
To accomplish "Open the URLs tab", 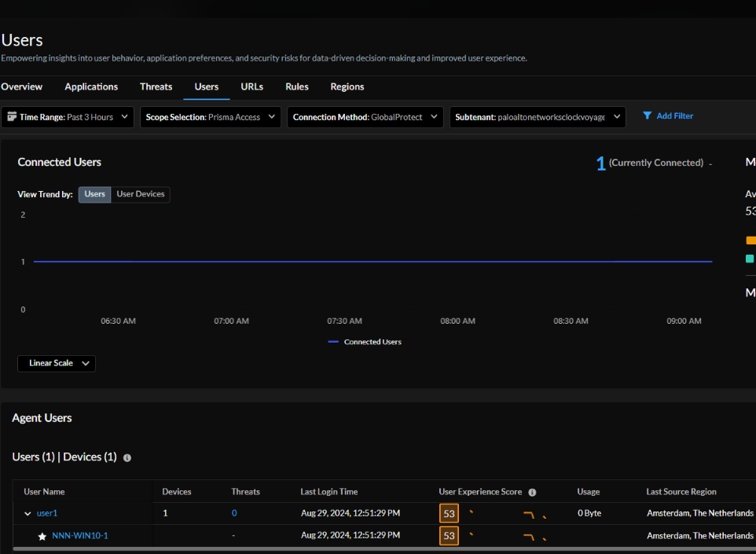I will [251, 86].
